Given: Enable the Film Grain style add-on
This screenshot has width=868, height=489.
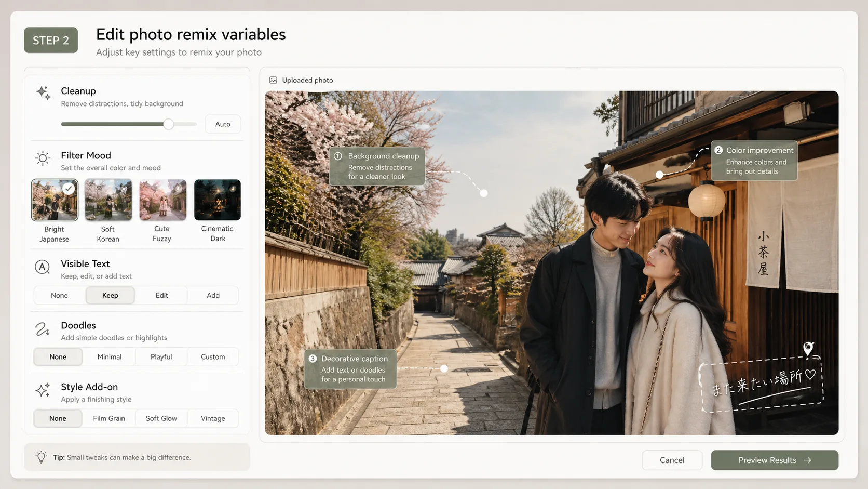Looking at the screenshot, I should coord(109,418).
